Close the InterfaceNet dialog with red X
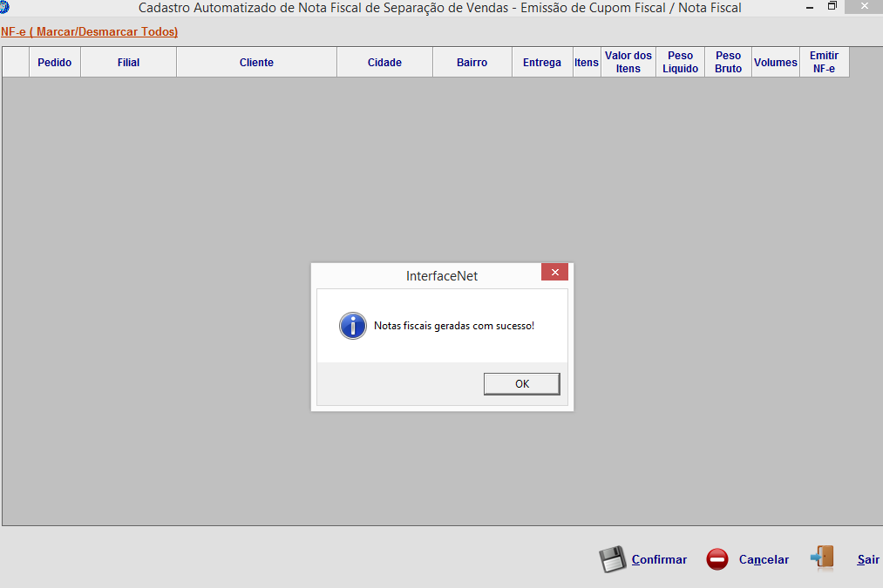Viewport: 883px width, 588px height. [554, 272]
